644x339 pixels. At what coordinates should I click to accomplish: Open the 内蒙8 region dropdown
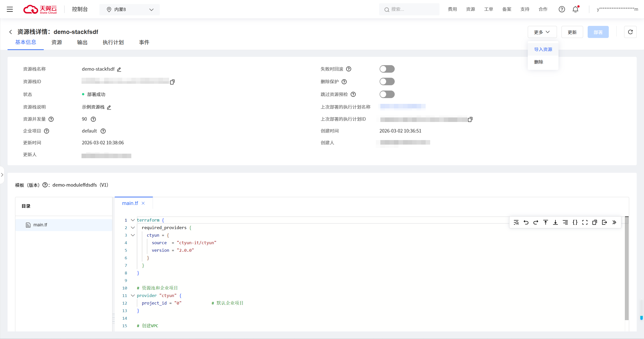coord(130,10)
